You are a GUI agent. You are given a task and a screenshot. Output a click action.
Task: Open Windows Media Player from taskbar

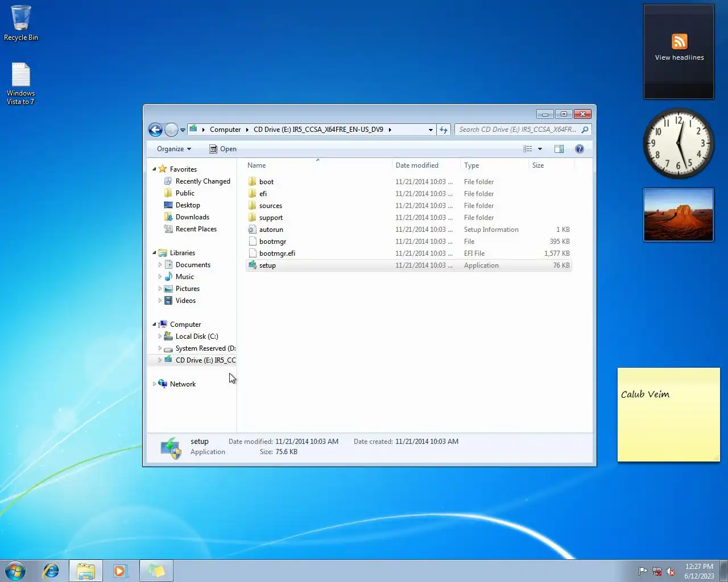click(x=121, y=571)
